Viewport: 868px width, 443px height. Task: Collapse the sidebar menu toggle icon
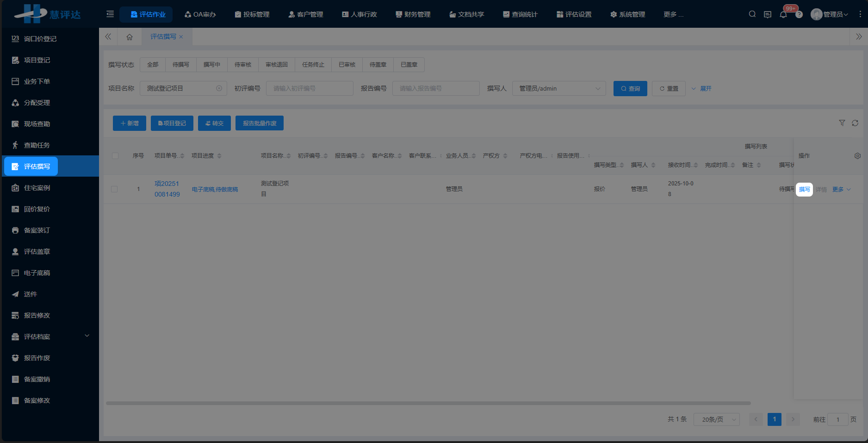[x=110, y=14]
